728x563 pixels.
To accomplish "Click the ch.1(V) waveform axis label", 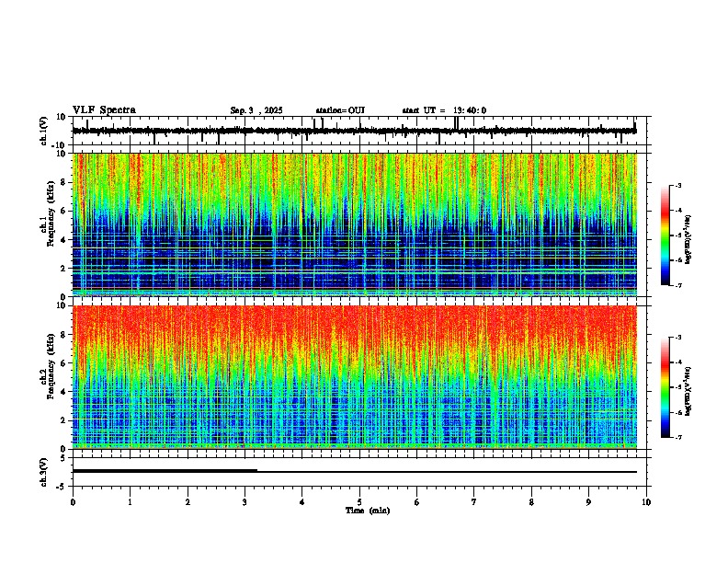I will click(x=44, y=131).
